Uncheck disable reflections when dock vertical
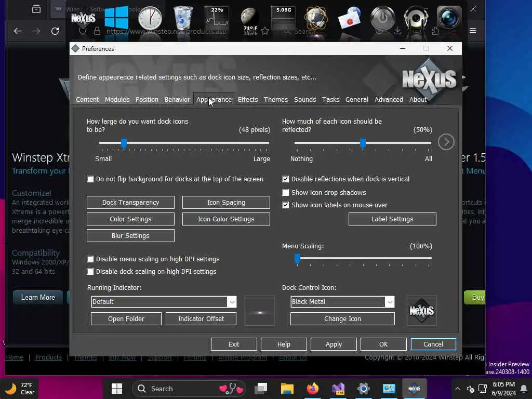This screenshot has height=399, width=532. [x=286, y=179]
